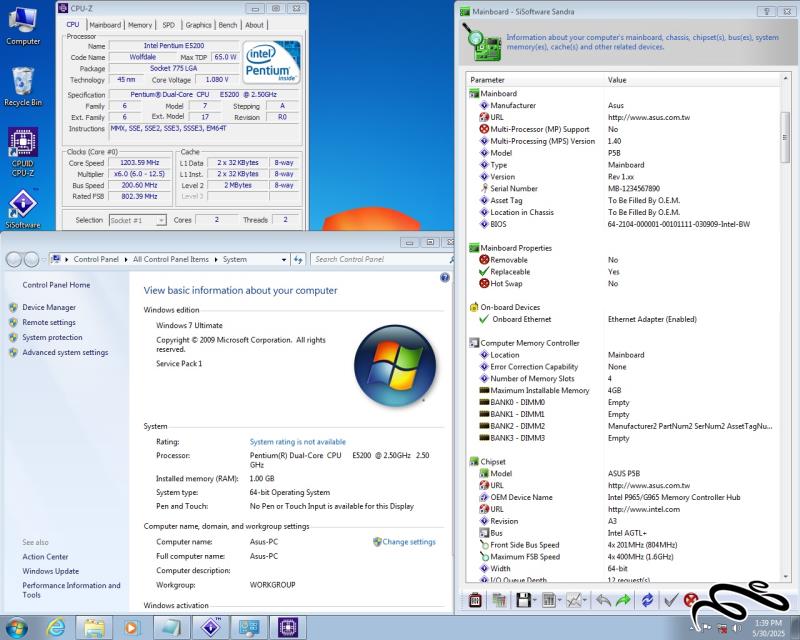Click Change settings link
This screenshot has width=800, height=640.
tap(409, 542)
